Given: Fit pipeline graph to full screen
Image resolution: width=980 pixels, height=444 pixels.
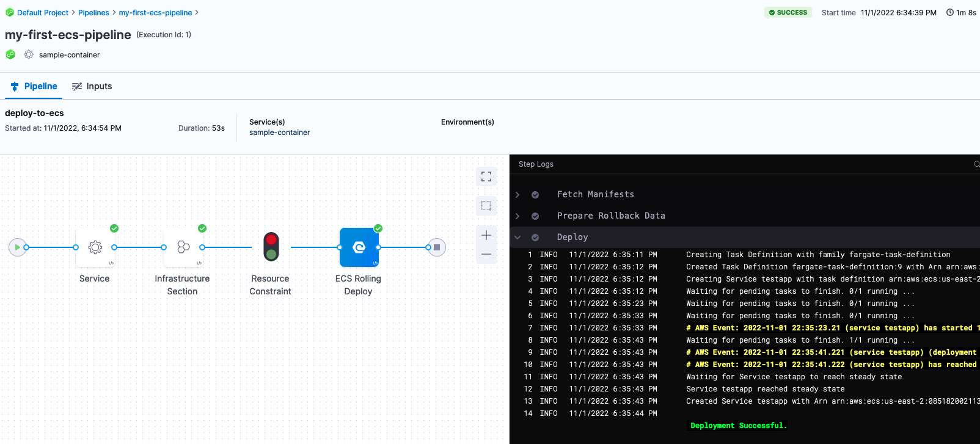Looking at the screenshot, I should click(x=486, y=177).
